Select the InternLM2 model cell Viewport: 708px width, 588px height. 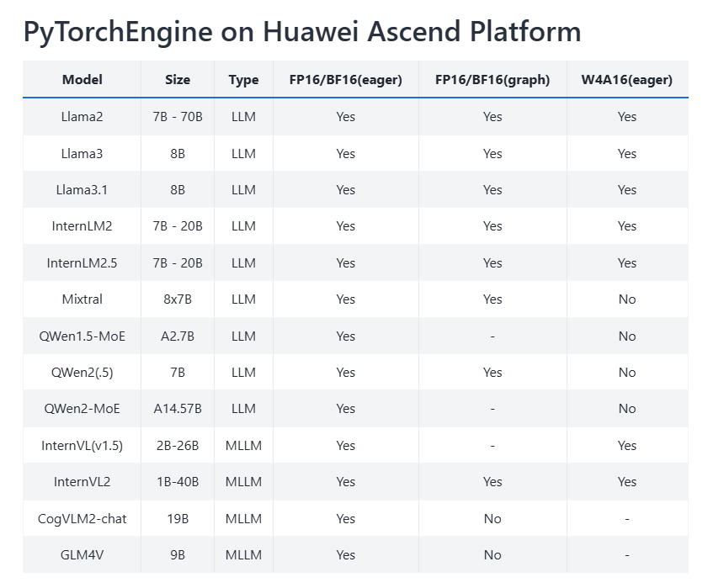(83, 225)
